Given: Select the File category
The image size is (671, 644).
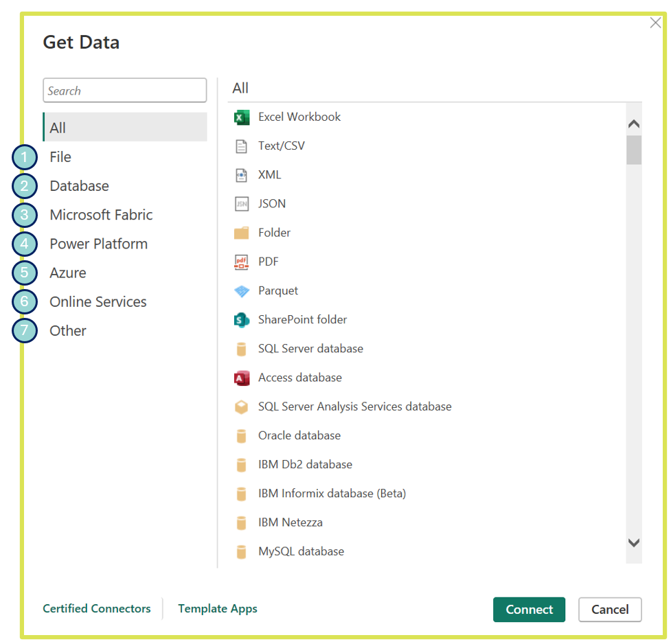Looking at the screenshot, I should click(60, 157).
